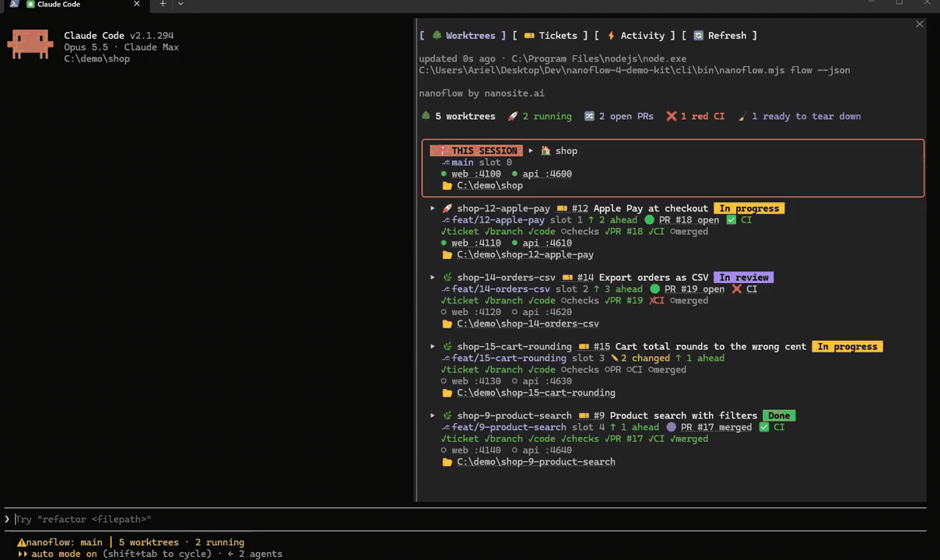
Task: Open a new terminal tab with plus
Action: 163,4
